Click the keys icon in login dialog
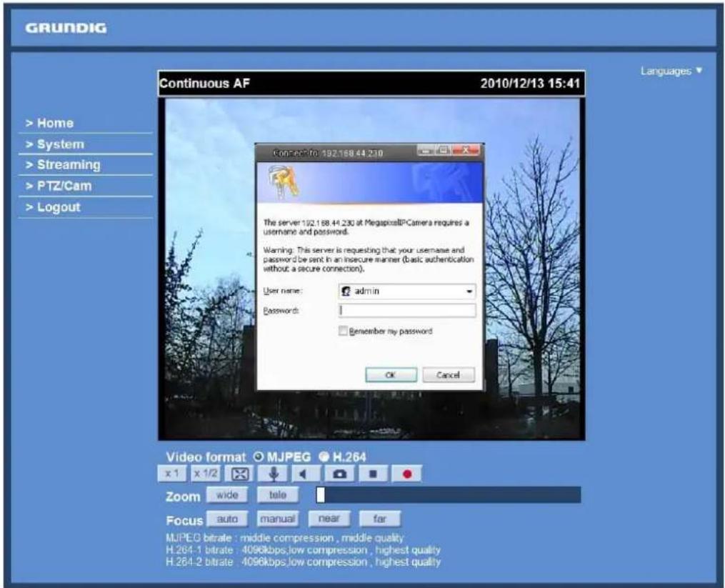The image size is (725, 588). tap(283, 181)
